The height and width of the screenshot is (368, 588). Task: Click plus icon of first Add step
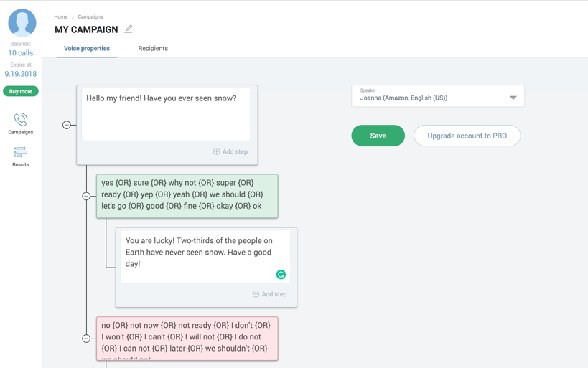coord(216,151)
